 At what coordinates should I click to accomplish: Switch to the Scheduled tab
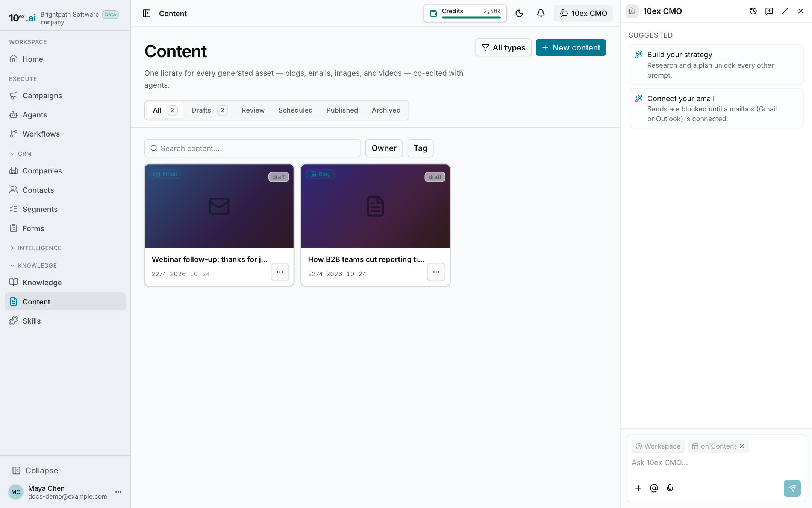pos(295,110)
